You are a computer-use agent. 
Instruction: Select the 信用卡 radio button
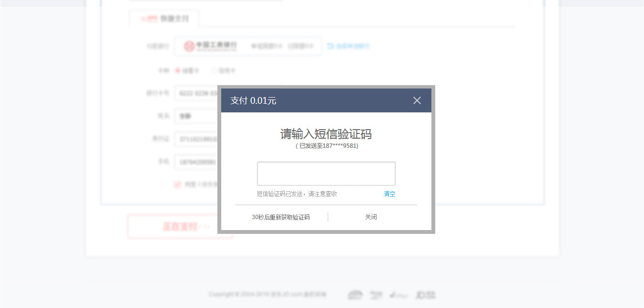214,70
